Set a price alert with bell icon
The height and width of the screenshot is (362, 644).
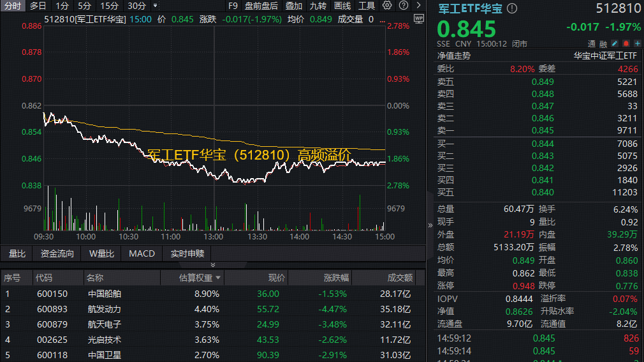pyautogui.click(x=626, y=43)
